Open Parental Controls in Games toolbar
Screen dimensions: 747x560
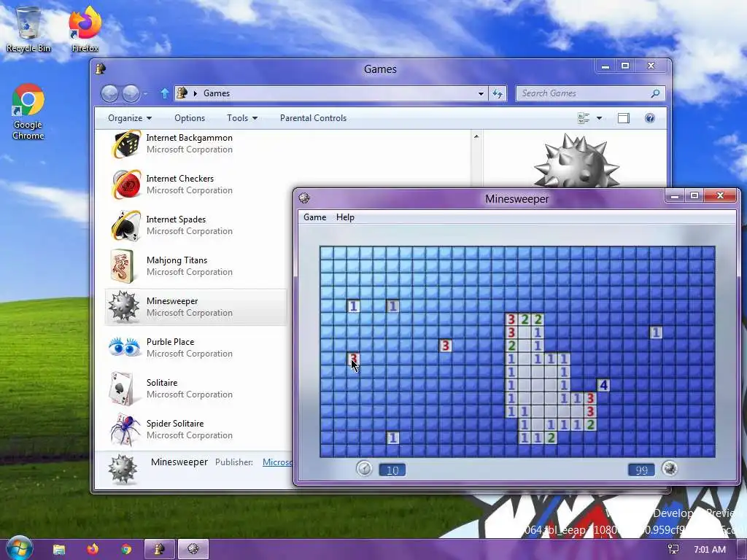click(313, 118)
